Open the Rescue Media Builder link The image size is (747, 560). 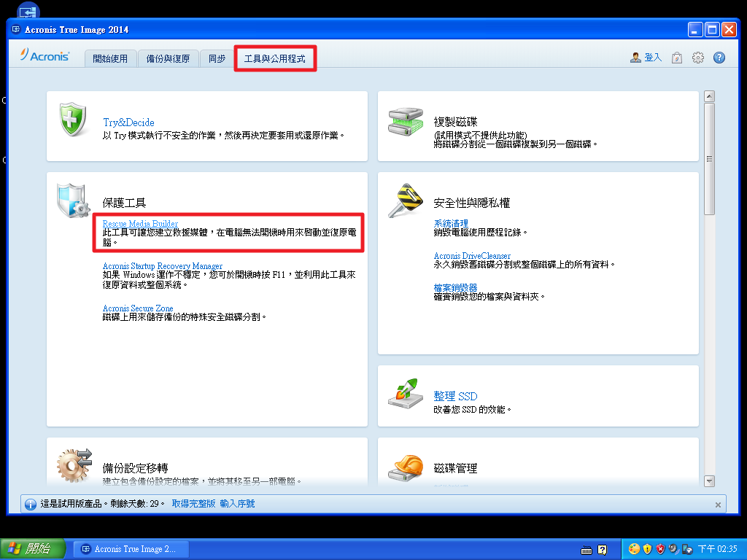[x=139, y=223]
